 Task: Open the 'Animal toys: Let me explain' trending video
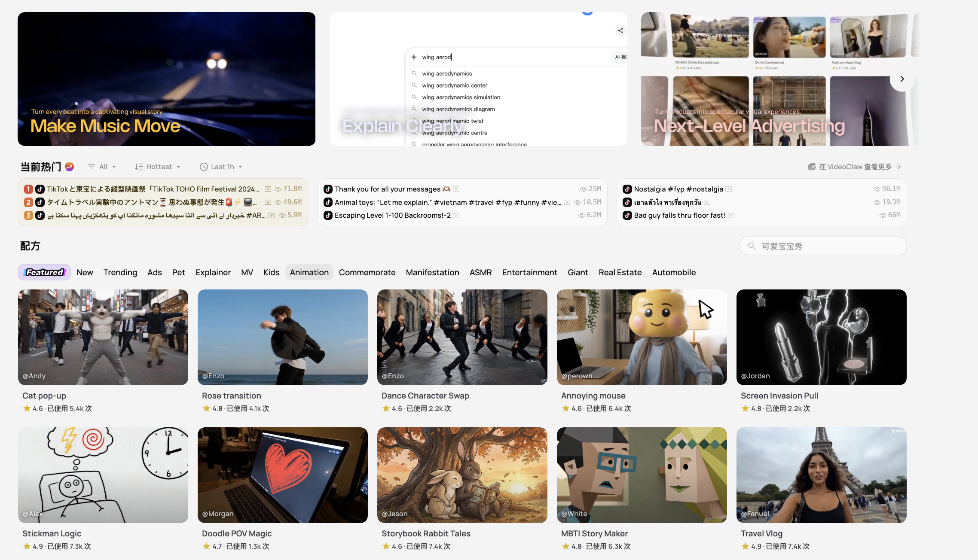click(448, 202)
